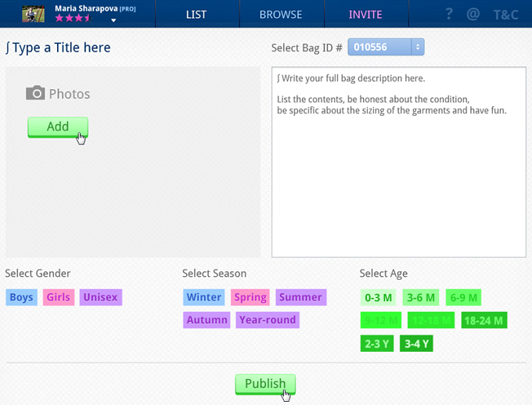Open the @ contact icon
Image resolution: width=532 pixels, height=405 pixels.
pos(473,14)
